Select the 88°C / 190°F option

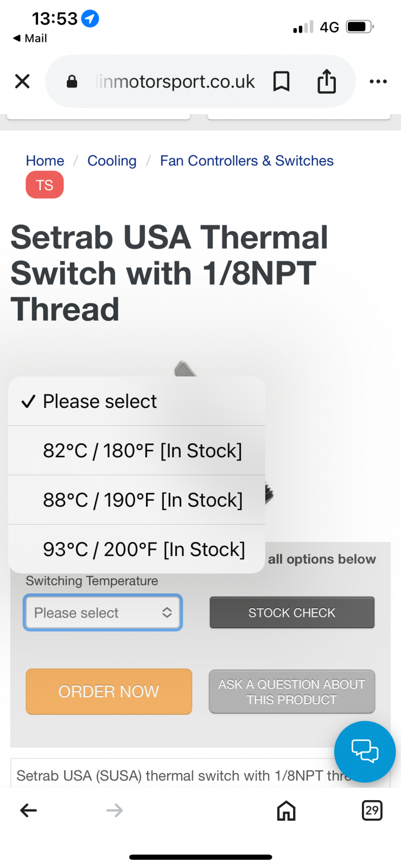tap(142, 500)
